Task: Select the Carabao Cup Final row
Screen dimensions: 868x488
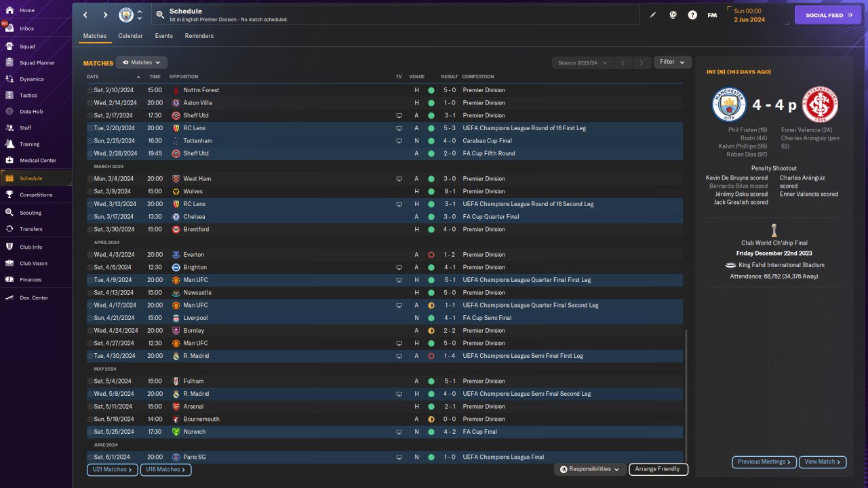Action: [384, 141]
